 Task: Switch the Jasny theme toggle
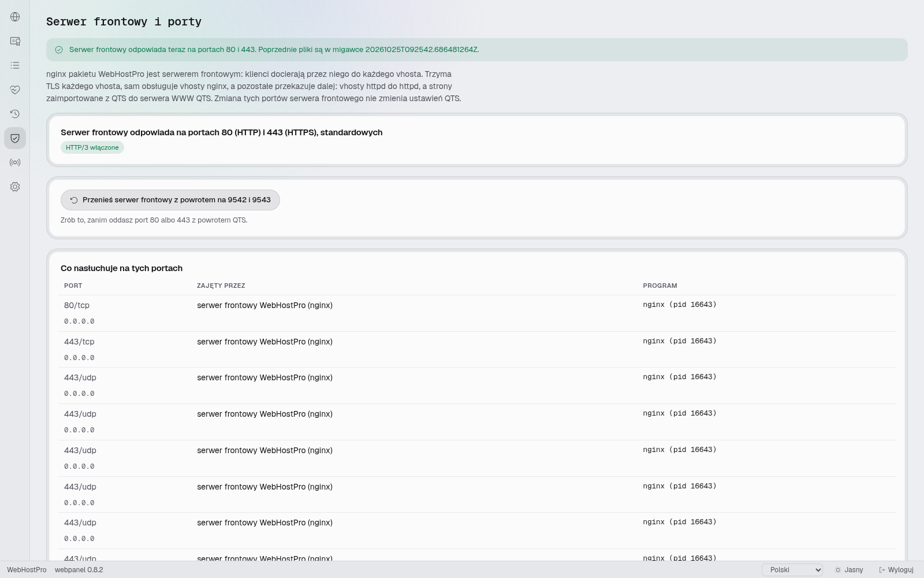[x=849, y=570]
